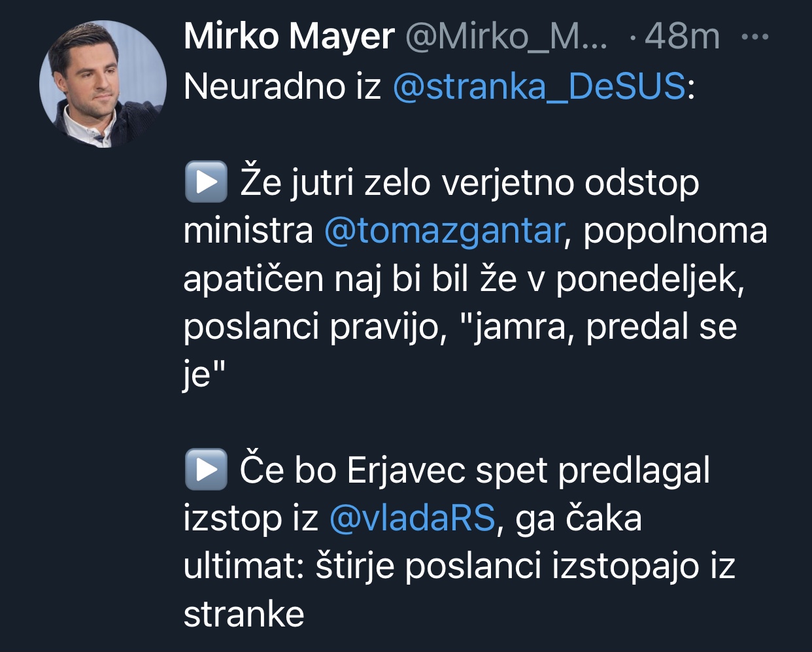Click the word "odstop" in first paragraph
This screenshot has width=812, height=652.
pyautogui.click(x=641, y=182)
